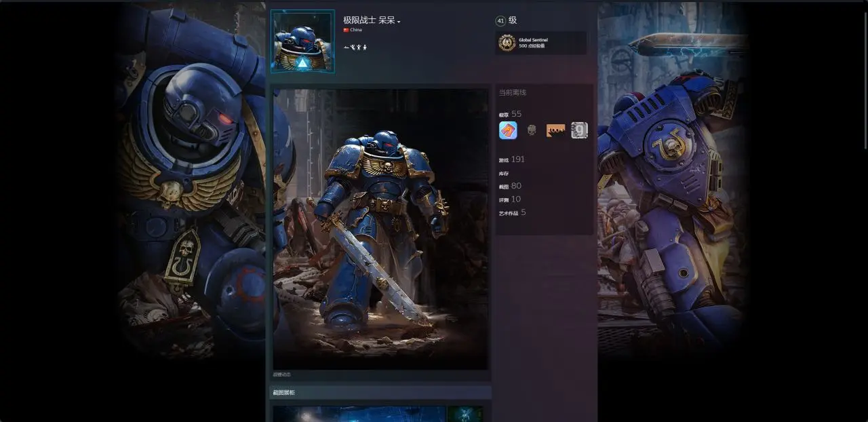Image resolution: width=868 pixels, height=422 pixels.
Task: Click the Global Sentinel badge title
Action: pos(533,40)
